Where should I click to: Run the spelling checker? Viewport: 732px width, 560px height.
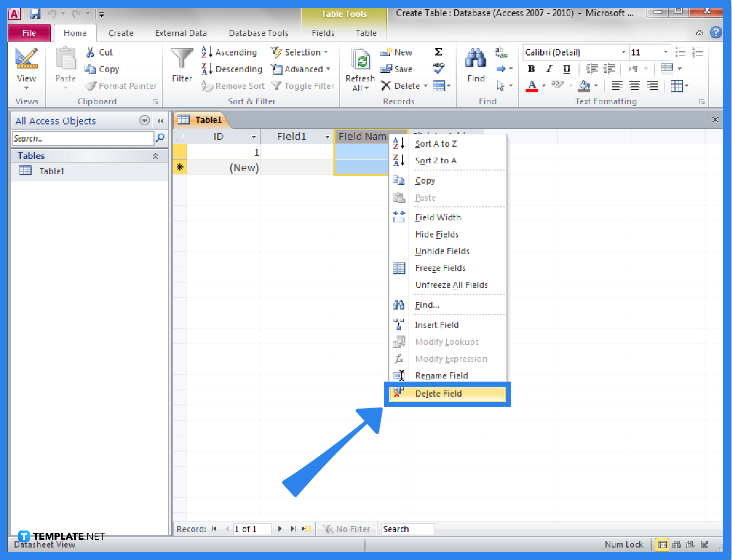[x=438, y=68]
